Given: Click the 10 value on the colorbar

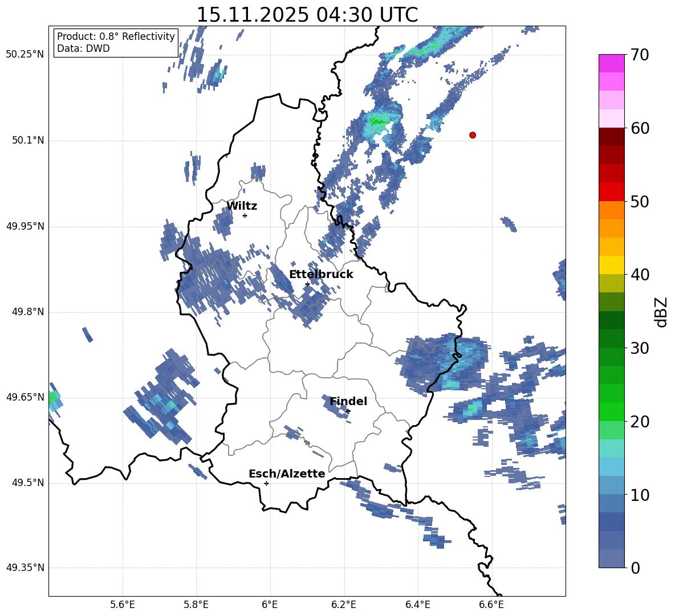Looking at the screenshot, I should [640, 495].
